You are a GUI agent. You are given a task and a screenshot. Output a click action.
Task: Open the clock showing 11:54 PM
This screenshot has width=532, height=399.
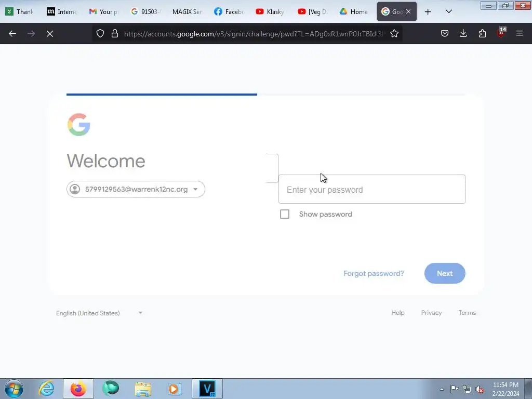[x=506, y=389]
